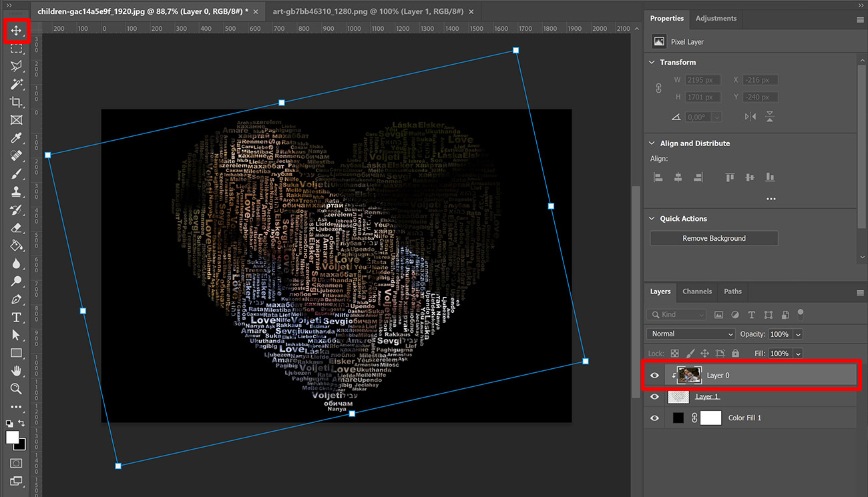Pick the Eyedropper tool

click(x=17, y=138)
